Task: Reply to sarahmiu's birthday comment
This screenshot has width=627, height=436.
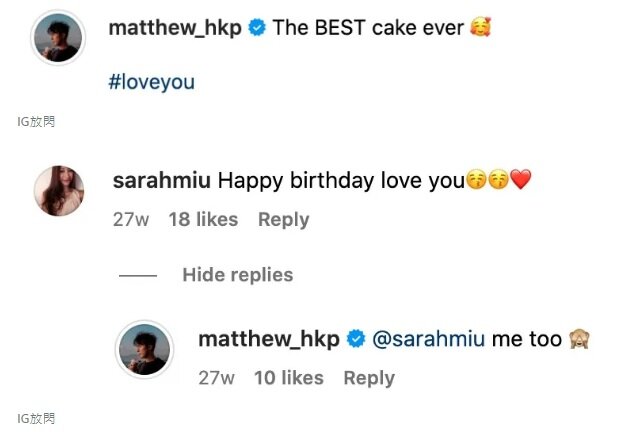Action: pyautogui.click(x=283, y=219)
